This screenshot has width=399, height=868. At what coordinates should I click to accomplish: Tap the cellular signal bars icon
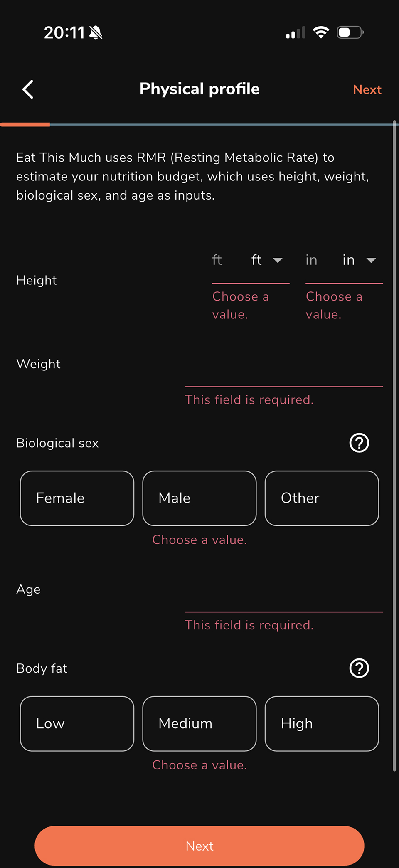(x=296, y=32)
